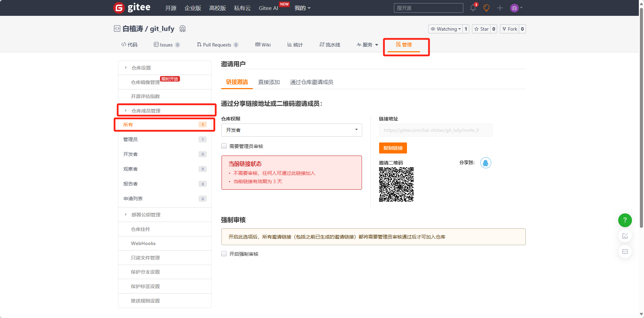
Task: Open the 我的 dropdown in top bar
Action: tap(302, 8)
